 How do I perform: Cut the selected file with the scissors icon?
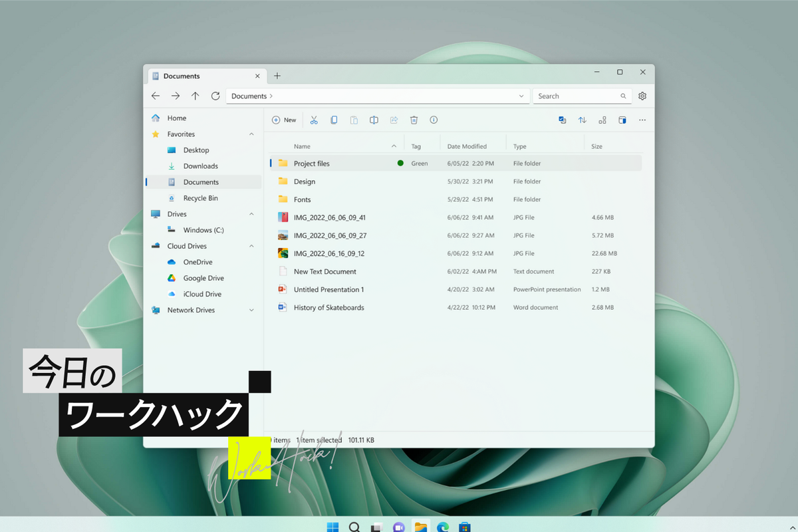click(x=314, y=120)
